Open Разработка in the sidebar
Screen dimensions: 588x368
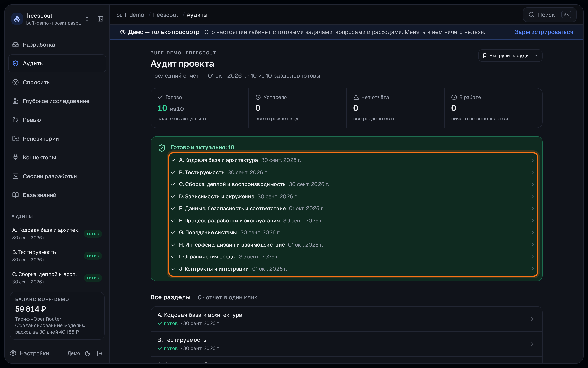(x=57, y=45)
